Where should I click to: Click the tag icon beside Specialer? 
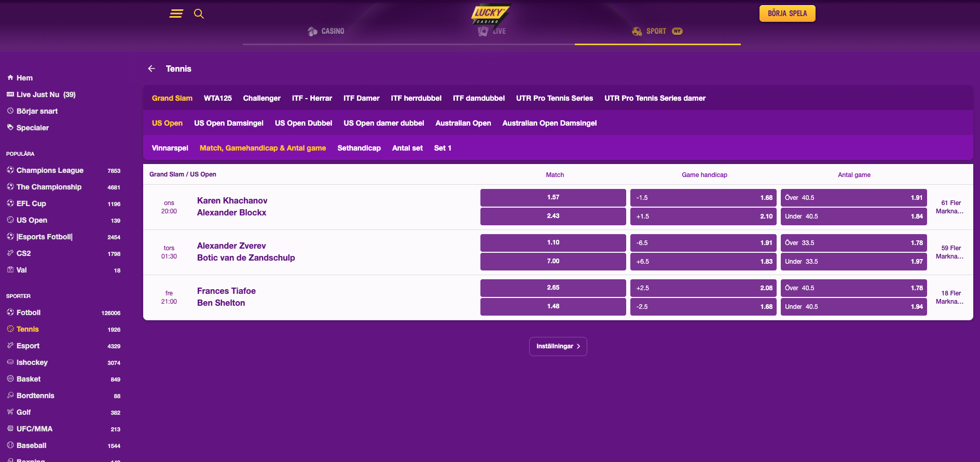coord(10,128)
